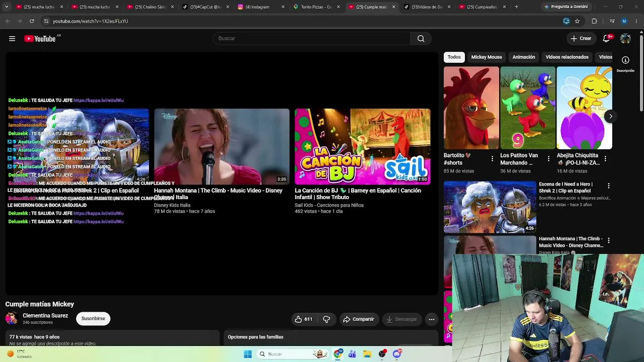644x362 pixels.
Task: Click the magnifier search button on YouTube
Action: coord(421,39)
